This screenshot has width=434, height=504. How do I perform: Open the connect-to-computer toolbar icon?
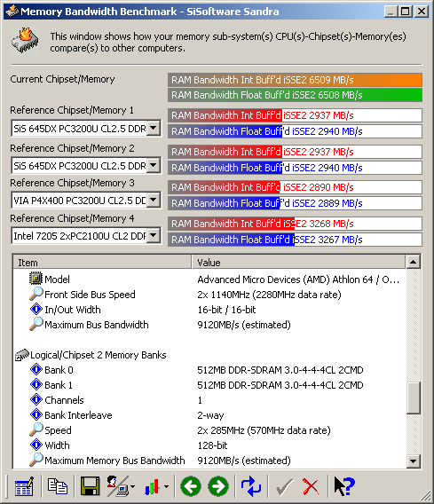point(118,486)
